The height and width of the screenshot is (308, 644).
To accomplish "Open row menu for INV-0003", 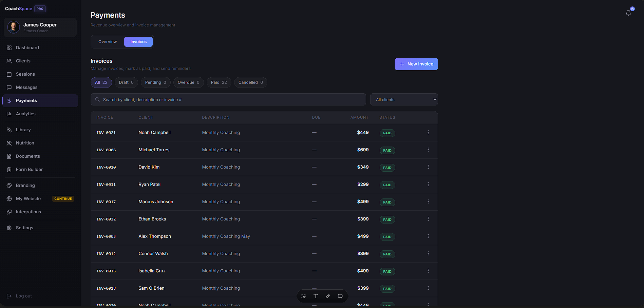I will [x=428, y=236].
